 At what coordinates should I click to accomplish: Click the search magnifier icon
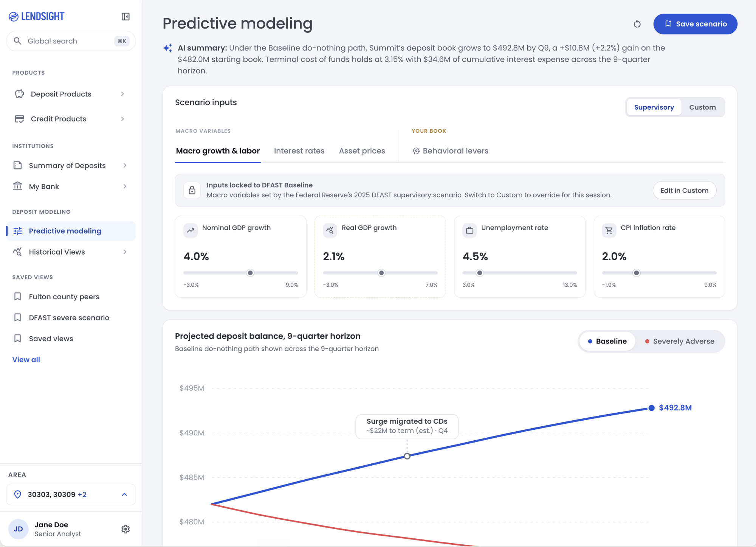[x=17, y=41]
